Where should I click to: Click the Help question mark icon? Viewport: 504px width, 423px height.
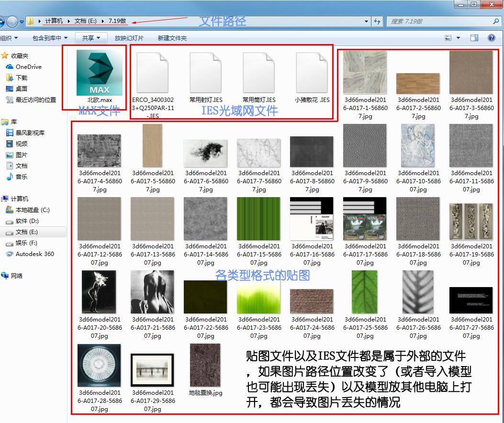pos(492,37)
